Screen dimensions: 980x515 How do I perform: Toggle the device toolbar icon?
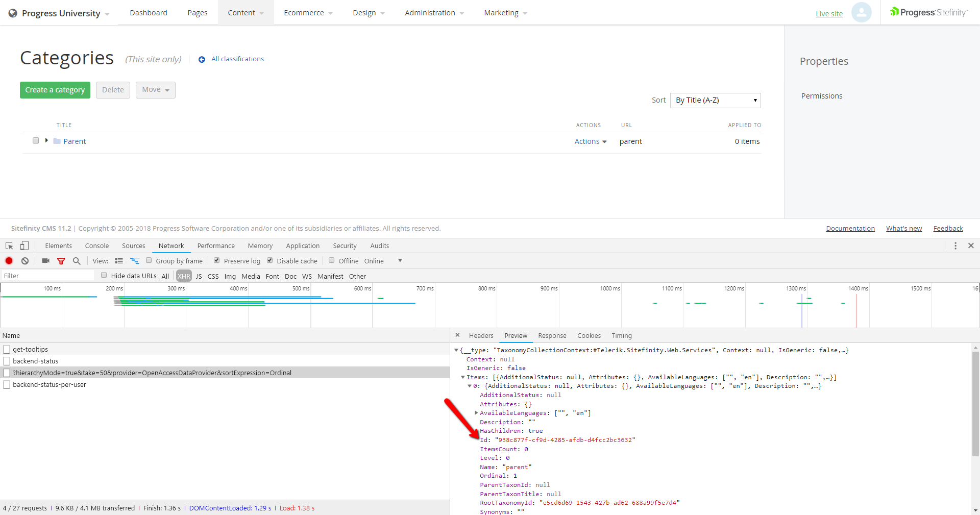click(24, 246)
